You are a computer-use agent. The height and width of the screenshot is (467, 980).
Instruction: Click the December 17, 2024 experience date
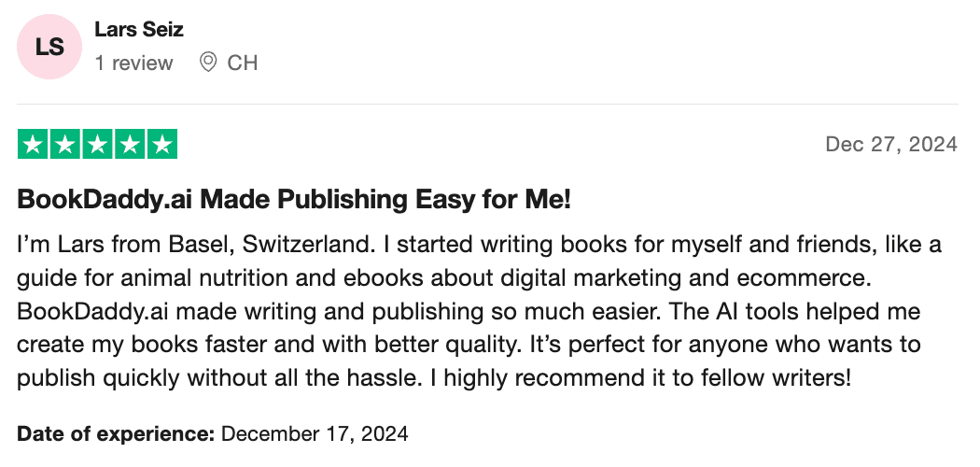(315, 433)
